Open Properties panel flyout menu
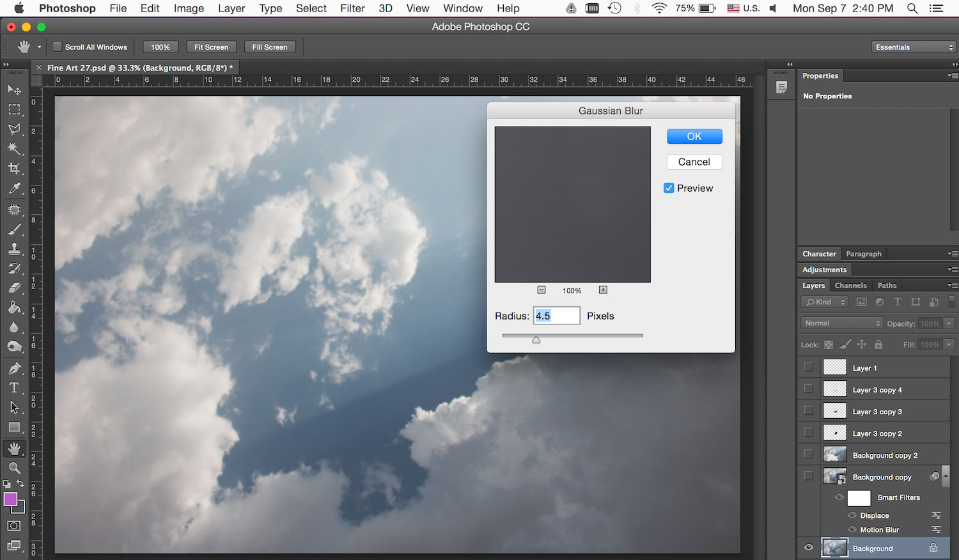This screenshot has width=959, height=560. tap(952, 75)
